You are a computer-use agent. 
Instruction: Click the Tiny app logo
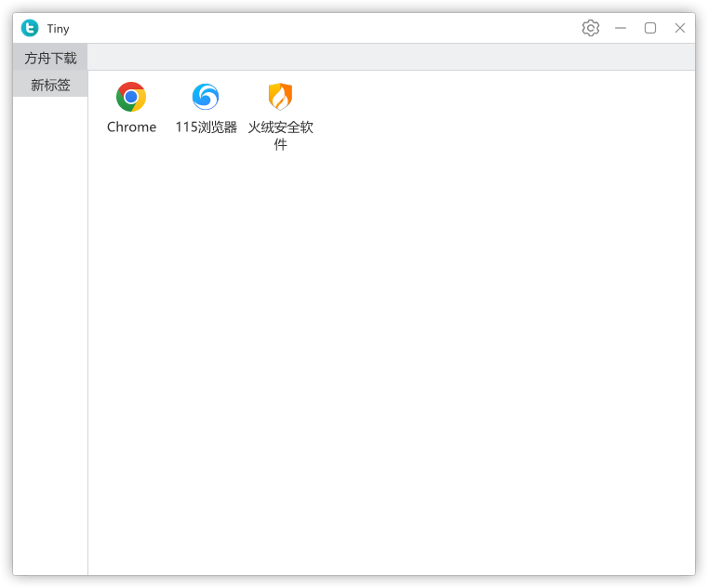pos(30,28)
